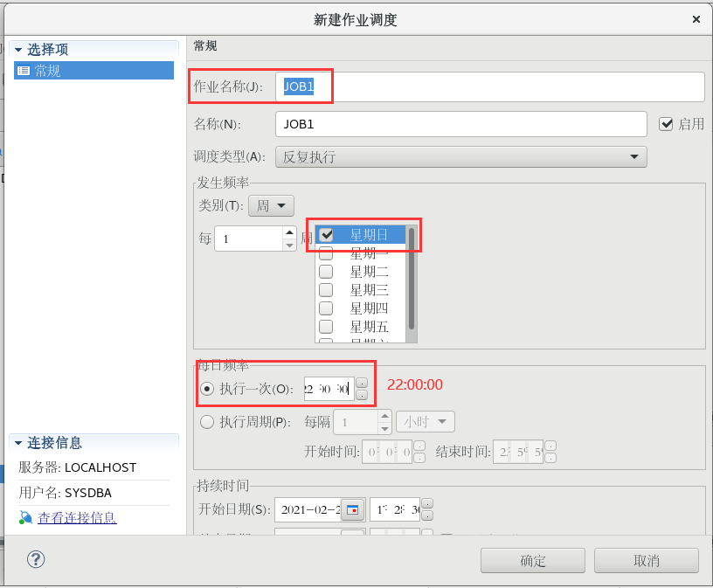
Task: Collapse the 连接信息 section
Action: 18,442
